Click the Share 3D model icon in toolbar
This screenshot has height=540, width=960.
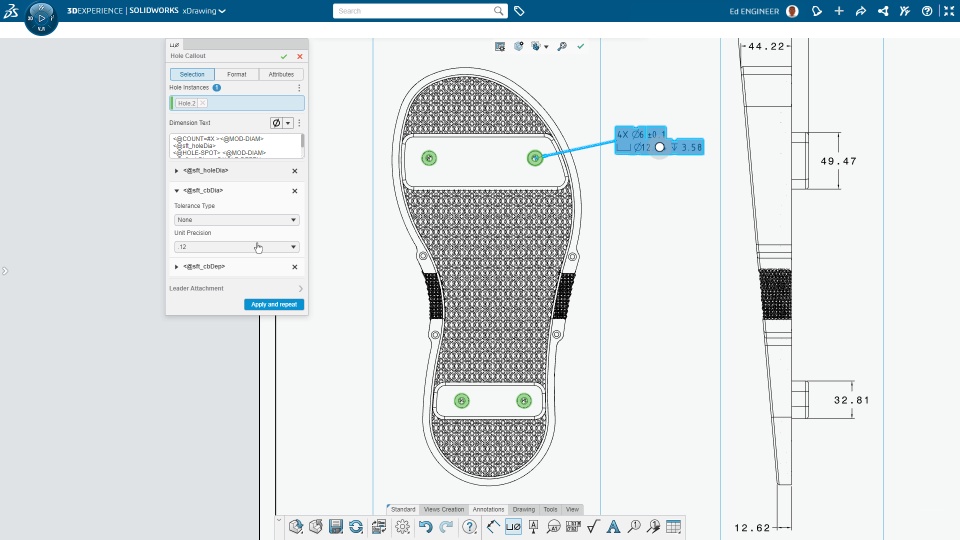(296, 527)
